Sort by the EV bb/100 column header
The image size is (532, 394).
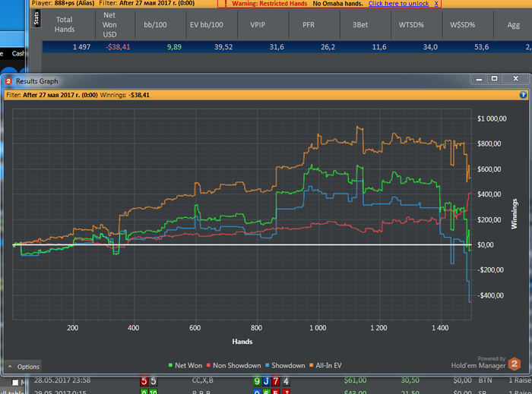[x=207, y=25]
